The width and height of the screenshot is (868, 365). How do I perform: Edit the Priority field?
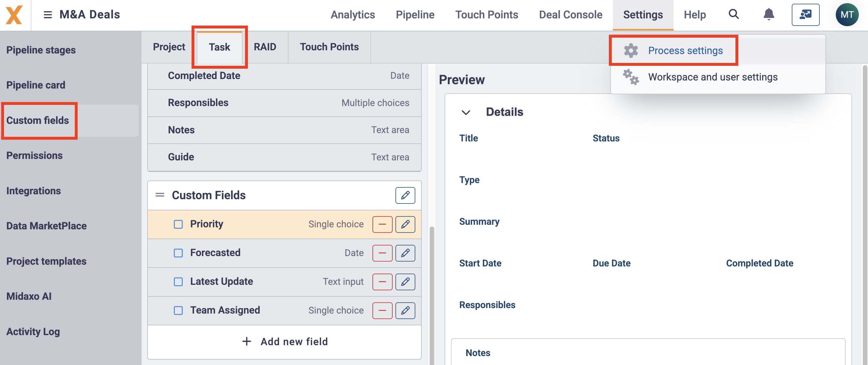(x=405, y=224)
